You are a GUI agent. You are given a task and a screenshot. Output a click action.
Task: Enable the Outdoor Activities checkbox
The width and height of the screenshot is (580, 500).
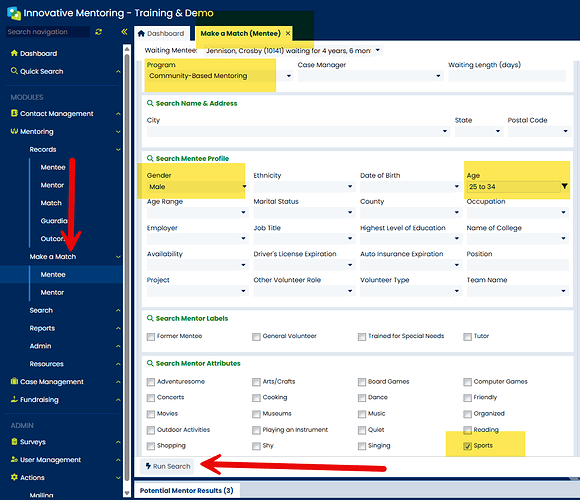[151, 430]
